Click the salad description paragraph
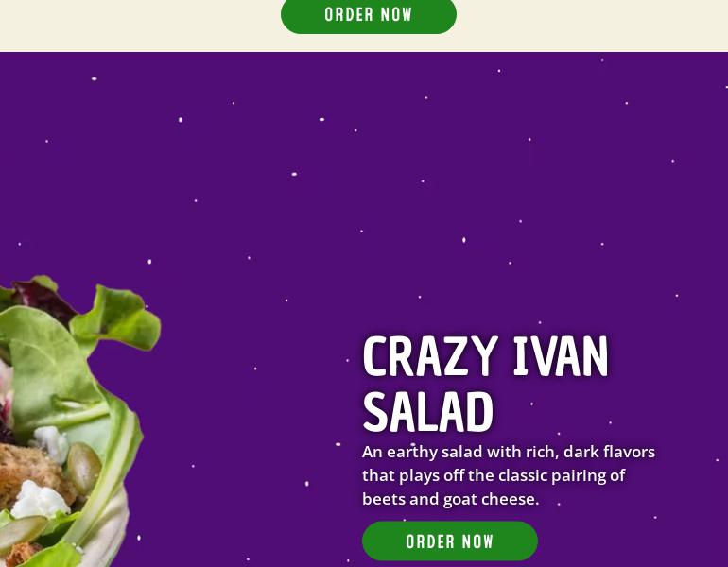The image size is (728, 567). pos(509,475)
